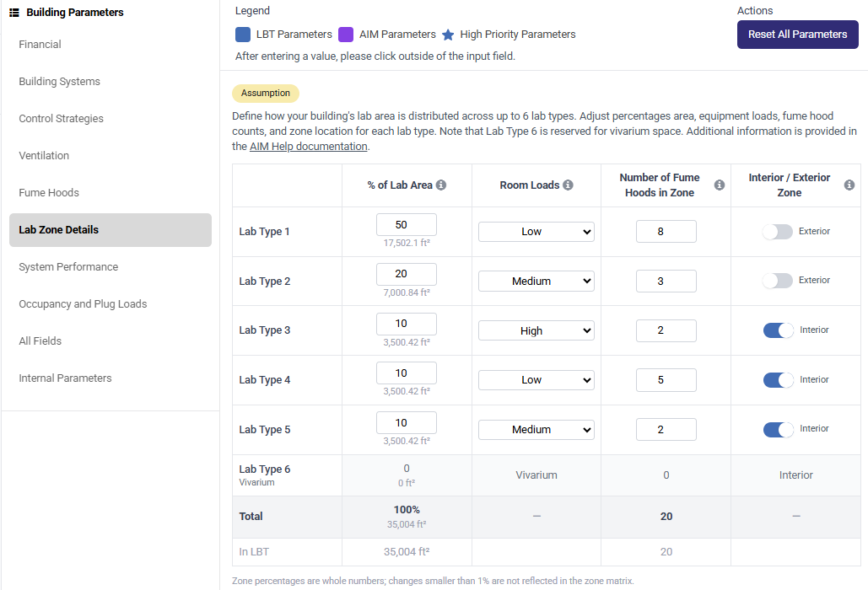
Task: Click the Building Parameters list icon
Action: (14, 12)
